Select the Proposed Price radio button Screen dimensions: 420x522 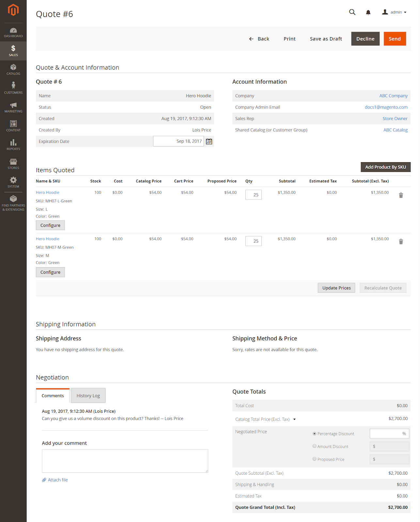click(x=315, y=459)
